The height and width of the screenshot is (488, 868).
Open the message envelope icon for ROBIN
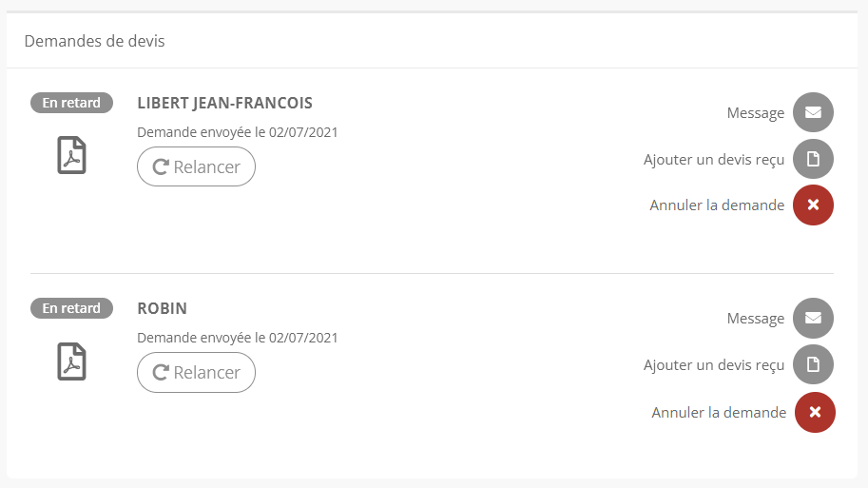[813, 318]
